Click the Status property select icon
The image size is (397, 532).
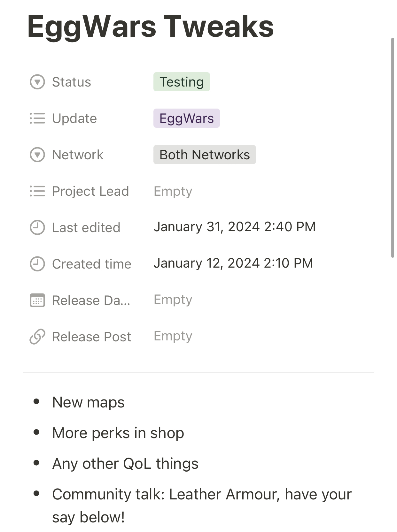click(37, 82)
